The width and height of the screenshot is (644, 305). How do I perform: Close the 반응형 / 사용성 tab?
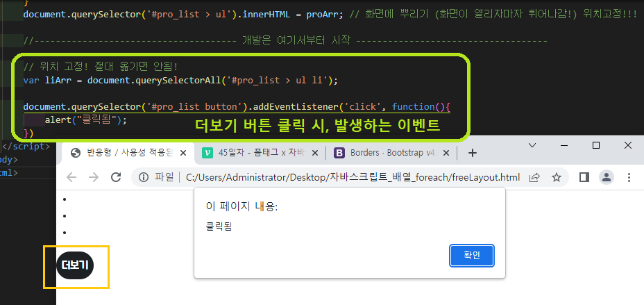[x=183, y=153]
